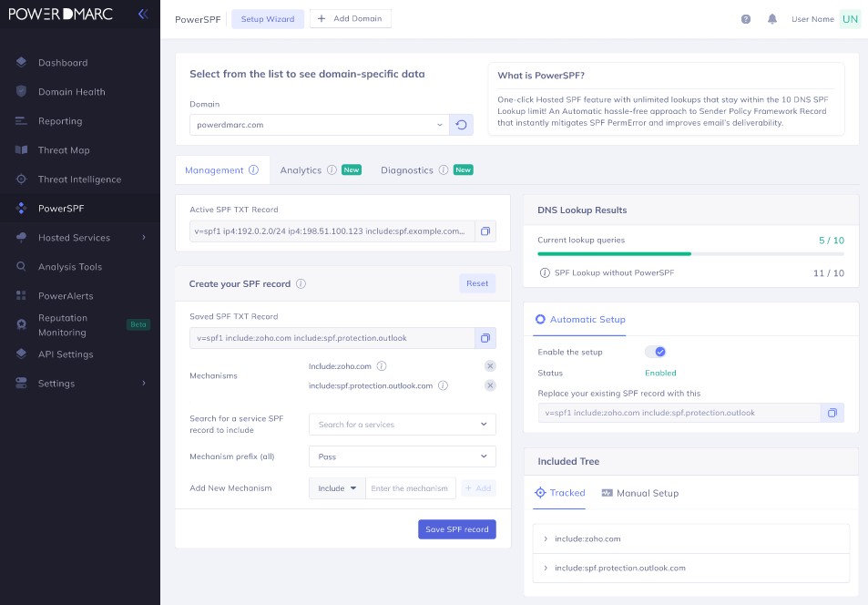This screenshot has width=868, height=605.
Task: Open Reputation Monitoring
Action: 62,325
